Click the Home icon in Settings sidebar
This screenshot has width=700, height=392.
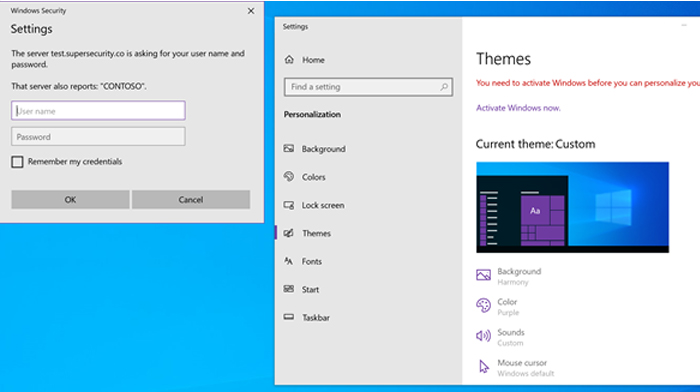[289, 59]
